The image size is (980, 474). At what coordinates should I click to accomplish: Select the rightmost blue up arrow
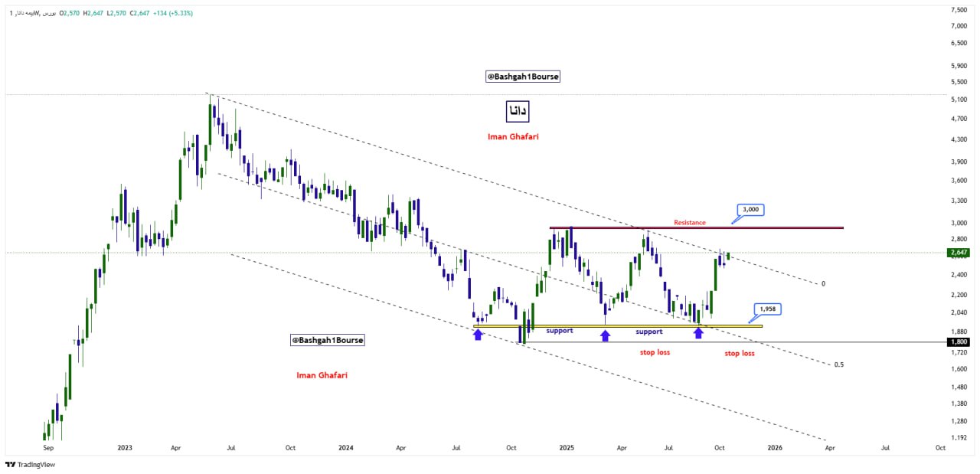click(697, 333)
